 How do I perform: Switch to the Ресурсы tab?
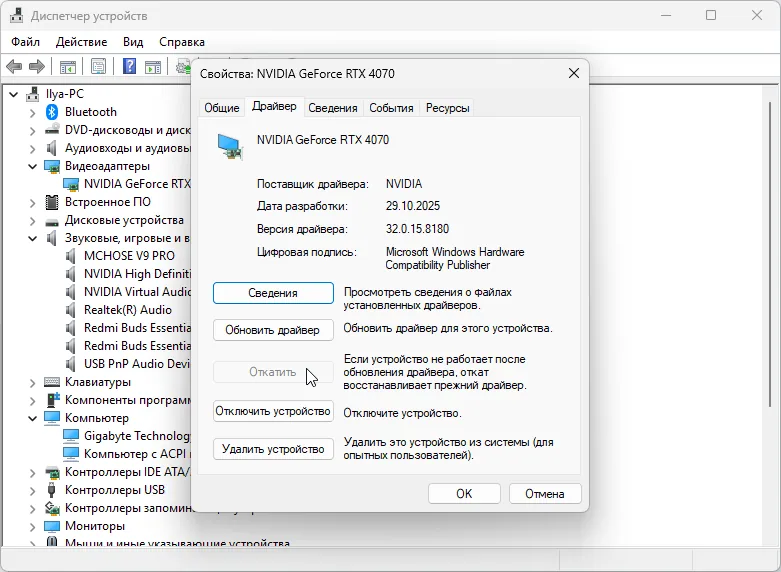447,108
